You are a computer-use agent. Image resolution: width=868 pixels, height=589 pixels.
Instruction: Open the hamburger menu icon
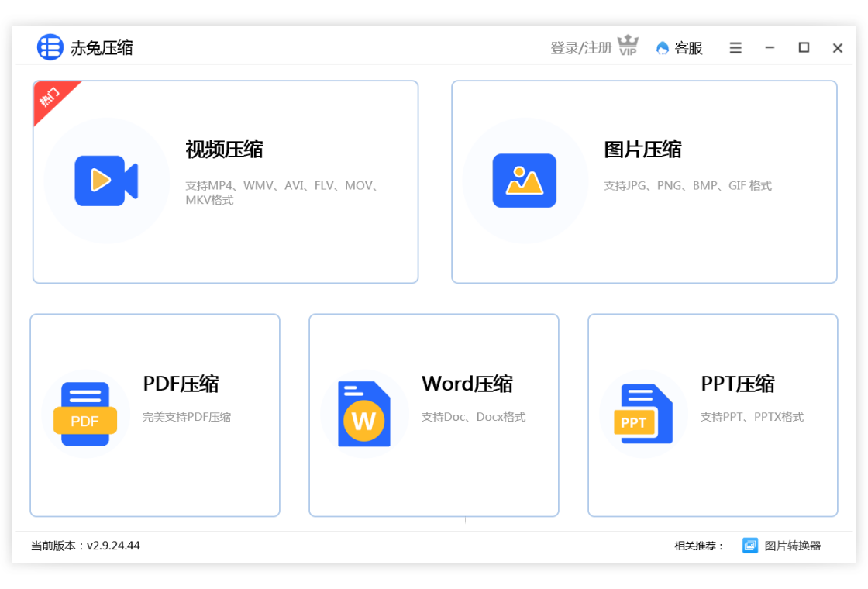click(735, 48)
